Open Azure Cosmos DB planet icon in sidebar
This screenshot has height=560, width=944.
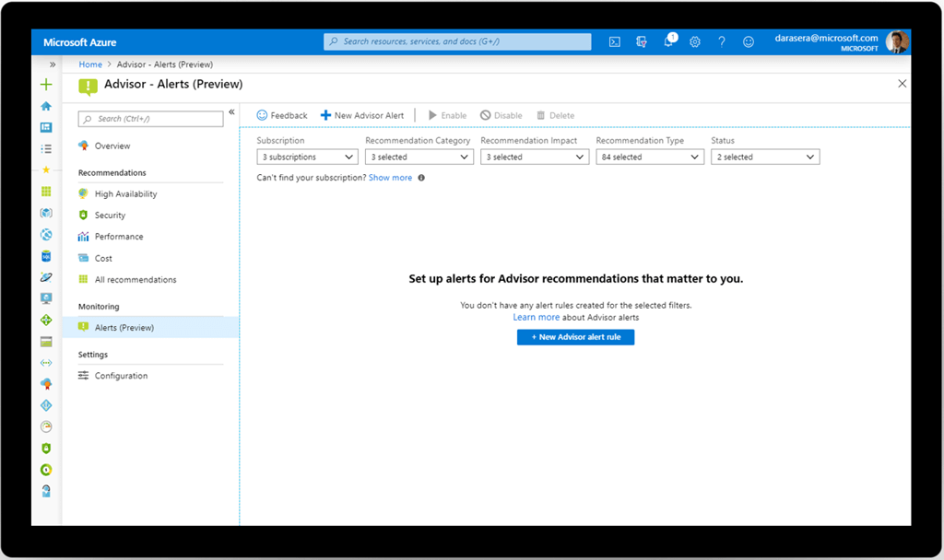tap(46, 277)
